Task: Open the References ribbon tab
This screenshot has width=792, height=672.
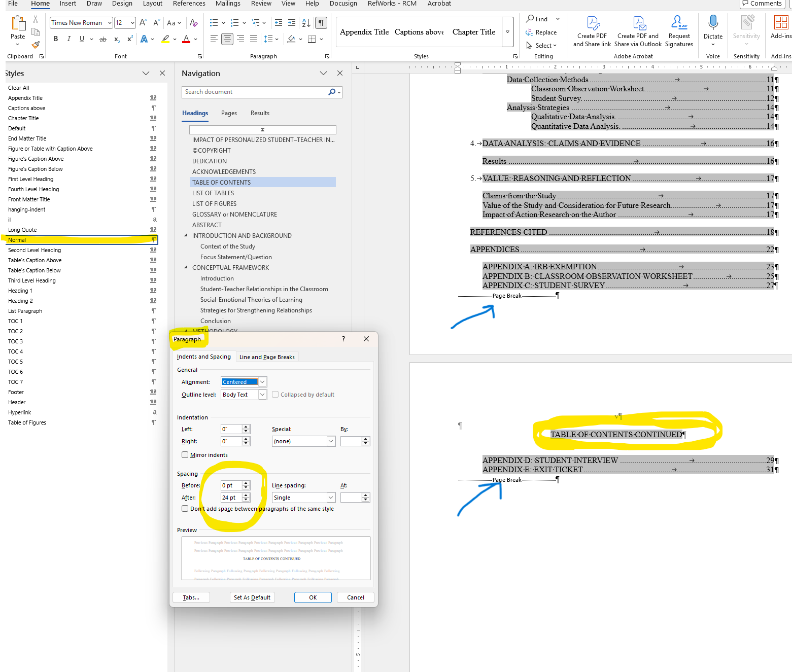Action: (189, 4)
